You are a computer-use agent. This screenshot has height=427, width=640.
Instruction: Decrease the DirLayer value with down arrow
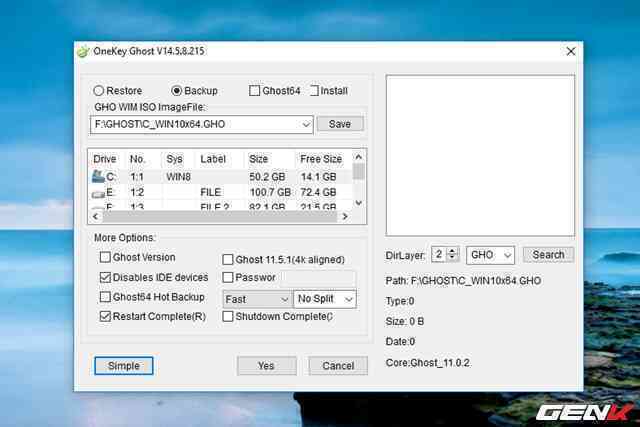[452, 258]
